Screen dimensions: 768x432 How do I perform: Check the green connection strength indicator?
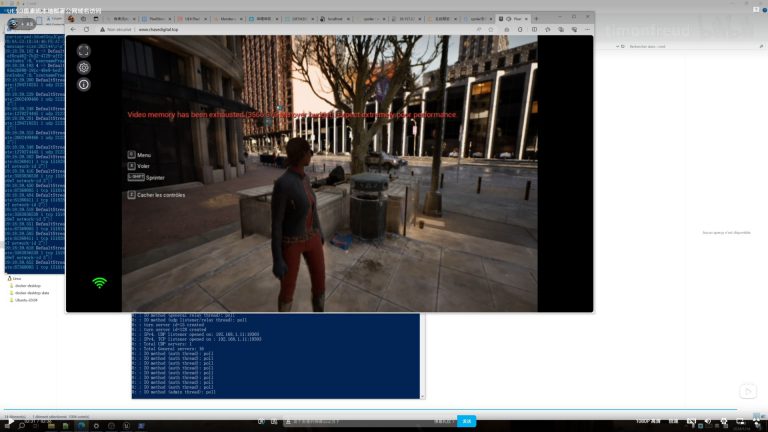pyautogui.click(x=99, y=283)
